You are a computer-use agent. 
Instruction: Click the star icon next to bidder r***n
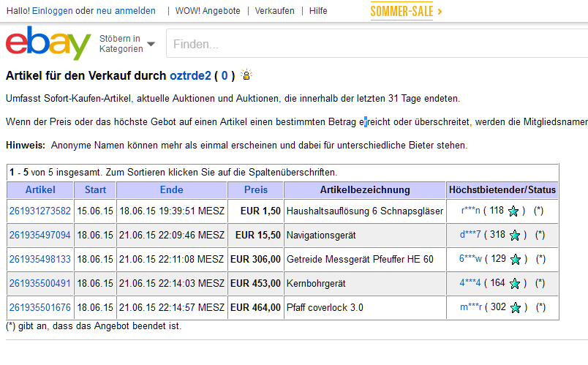click(x=514, y=211)
